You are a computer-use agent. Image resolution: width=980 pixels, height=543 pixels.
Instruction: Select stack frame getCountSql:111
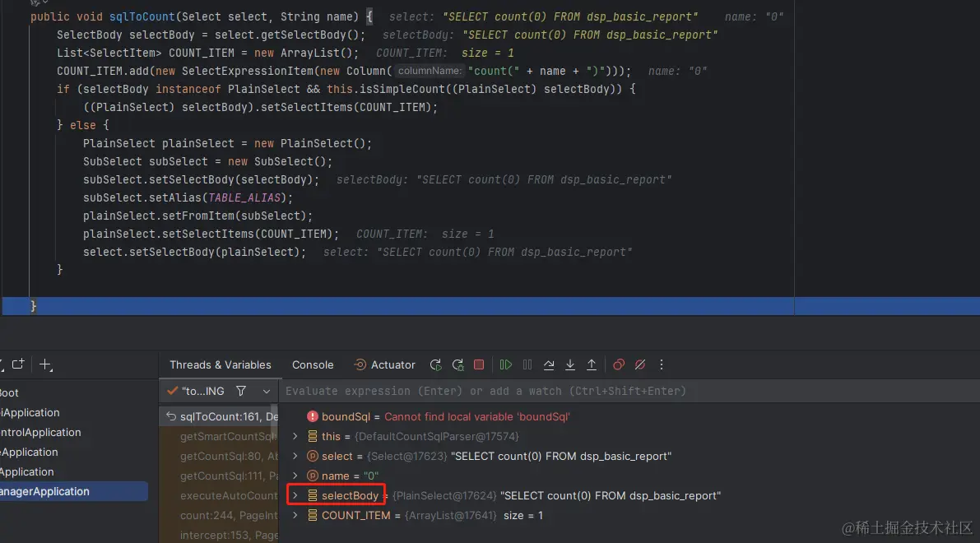click(x=219, y=476)
